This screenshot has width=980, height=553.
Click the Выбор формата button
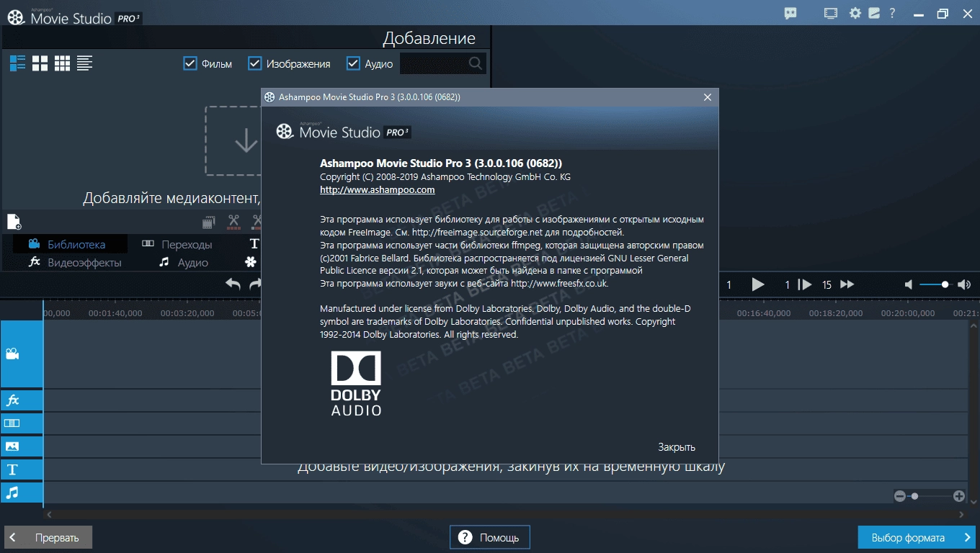coord(917,537)
